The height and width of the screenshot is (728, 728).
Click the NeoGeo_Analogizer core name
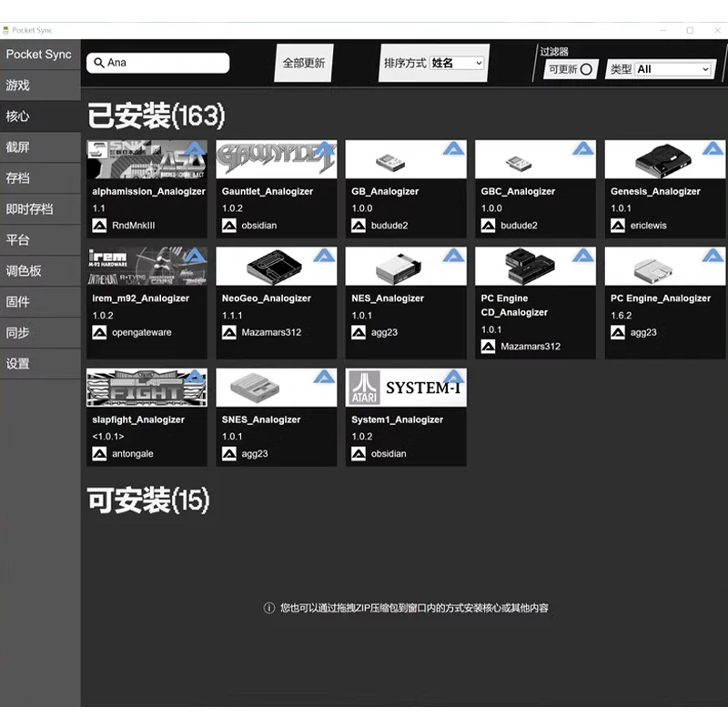coord(267,298)
